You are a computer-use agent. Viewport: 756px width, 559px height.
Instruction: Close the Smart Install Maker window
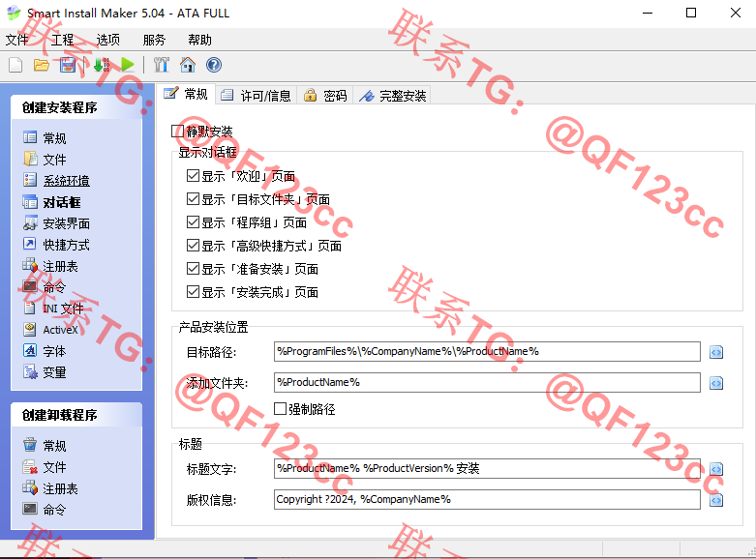(x=736, y=13)
